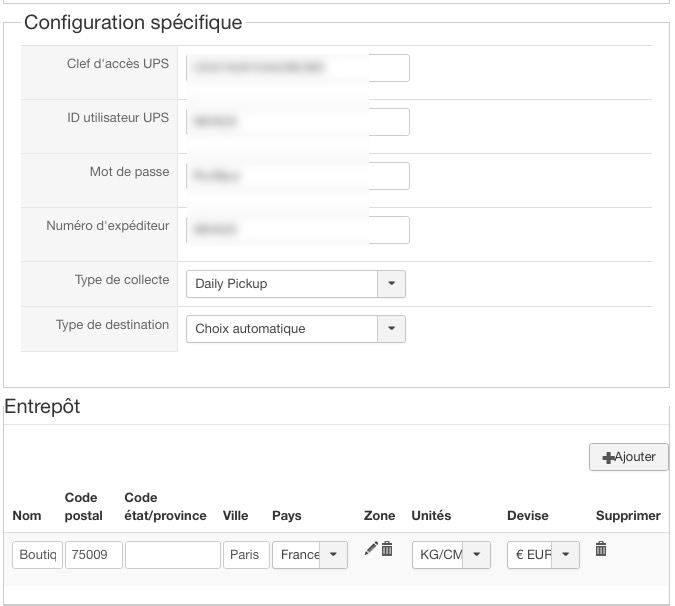Open the Unités KG/CM dropdown
This screenshot has height=606, width=675.
coord(477,555)
